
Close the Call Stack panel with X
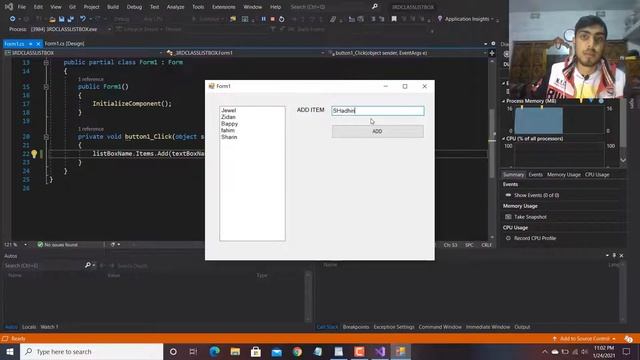[621, 256]
